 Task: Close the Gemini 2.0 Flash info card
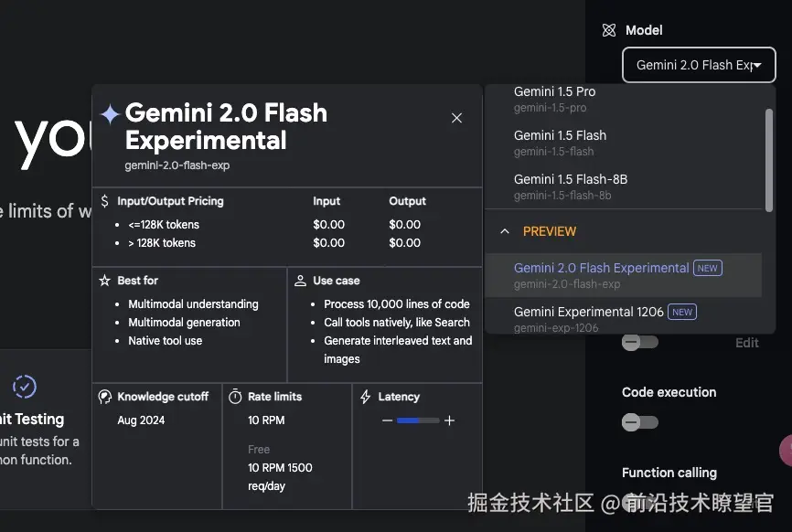pos(457,118)
